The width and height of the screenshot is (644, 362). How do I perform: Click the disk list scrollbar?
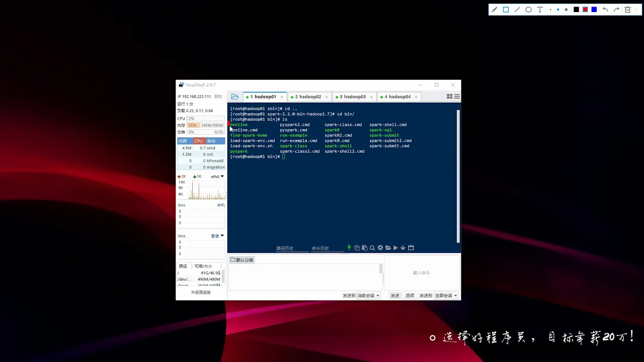(x=223, y=277)
